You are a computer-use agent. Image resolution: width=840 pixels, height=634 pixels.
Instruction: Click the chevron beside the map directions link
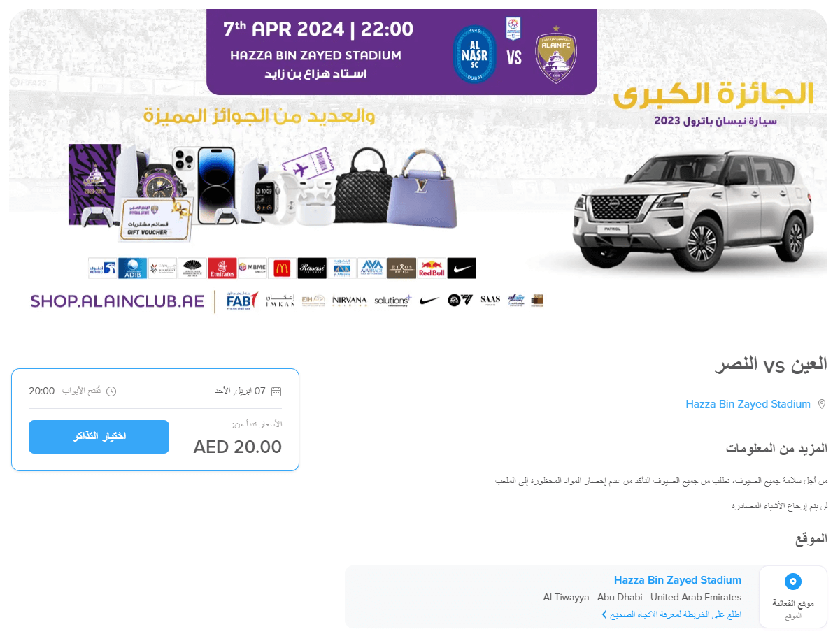point(604,614)
